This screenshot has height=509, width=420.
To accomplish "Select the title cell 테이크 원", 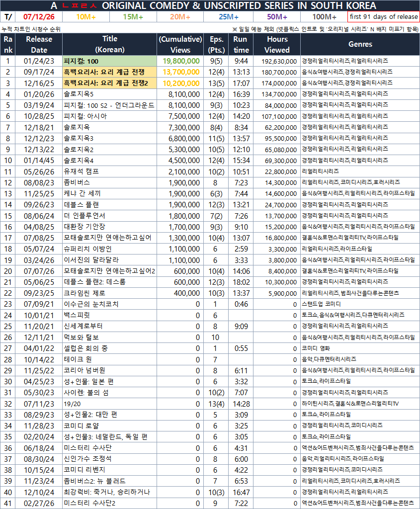I will click(x=109, y=360).
